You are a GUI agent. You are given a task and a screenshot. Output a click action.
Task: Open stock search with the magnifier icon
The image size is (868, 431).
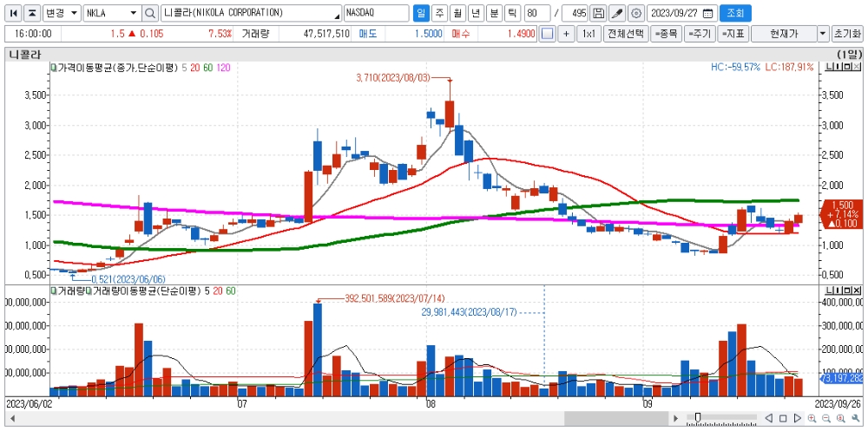tap(150, 13)
